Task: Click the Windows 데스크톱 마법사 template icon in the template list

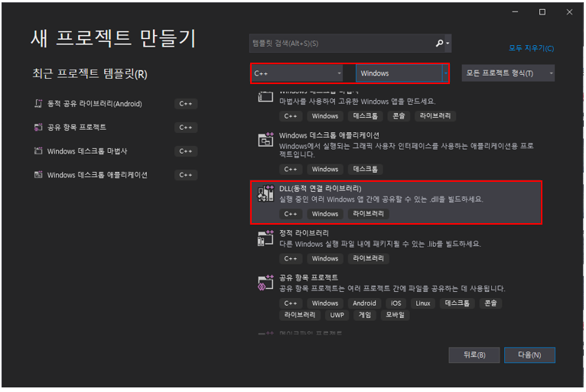Action: (x=265, y=97)
